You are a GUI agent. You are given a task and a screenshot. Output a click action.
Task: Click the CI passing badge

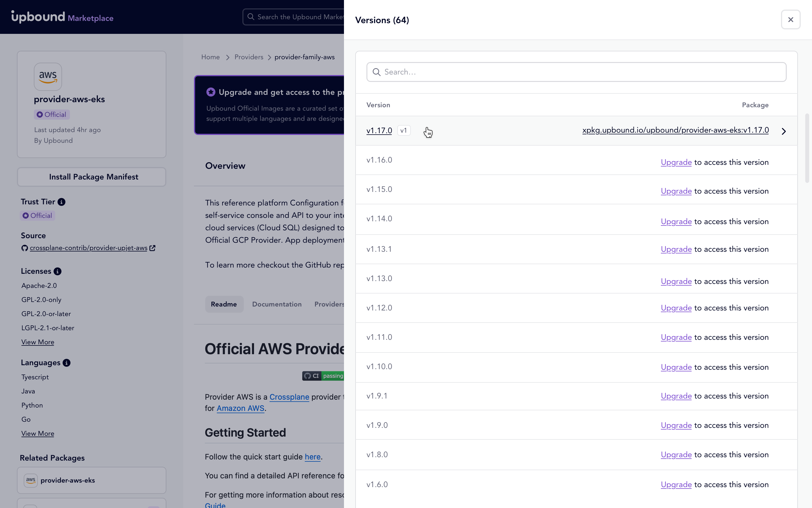(323, 376)
